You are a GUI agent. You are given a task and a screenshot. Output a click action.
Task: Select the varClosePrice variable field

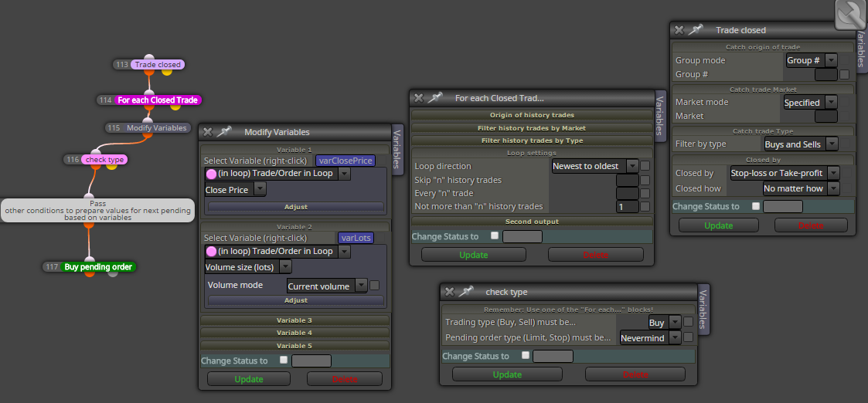(x=345, y=161)
